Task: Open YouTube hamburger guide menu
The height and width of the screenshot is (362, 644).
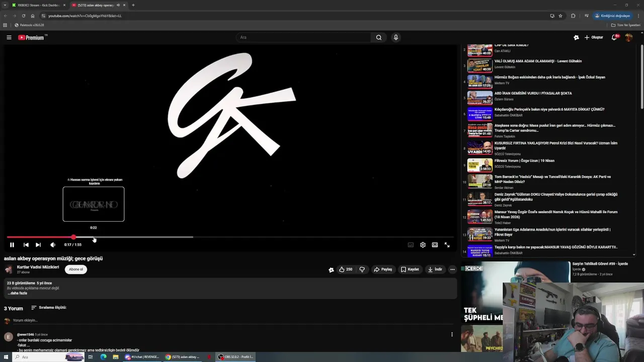Action: point(9,37)
